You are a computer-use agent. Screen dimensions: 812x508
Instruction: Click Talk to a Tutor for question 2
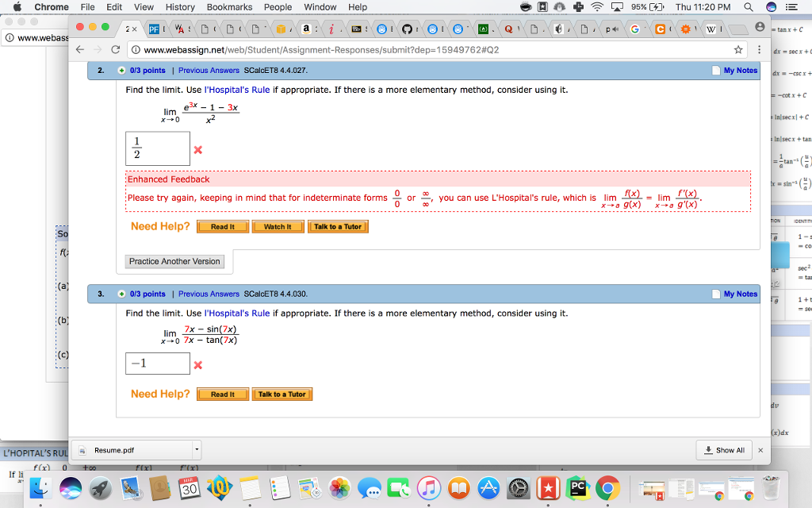(338, 226)
